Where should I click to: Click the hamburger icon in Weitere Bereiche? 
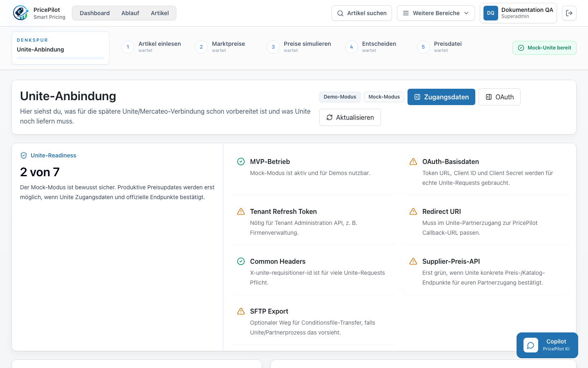point(406,13)
